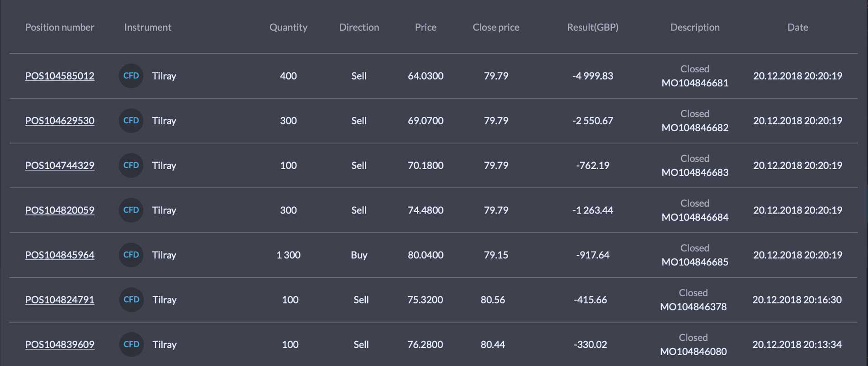The image size is (868, 366).
Task: Click the CFD icon next to POS104744329
Action: (x=131, y=165)
